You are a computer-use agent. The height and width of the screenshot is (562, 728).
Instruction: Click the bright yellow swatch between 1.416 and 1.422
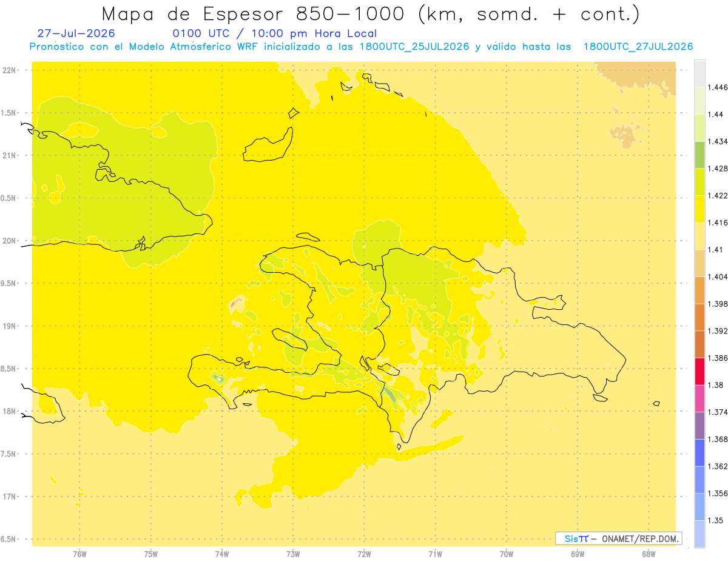point(699,209)
